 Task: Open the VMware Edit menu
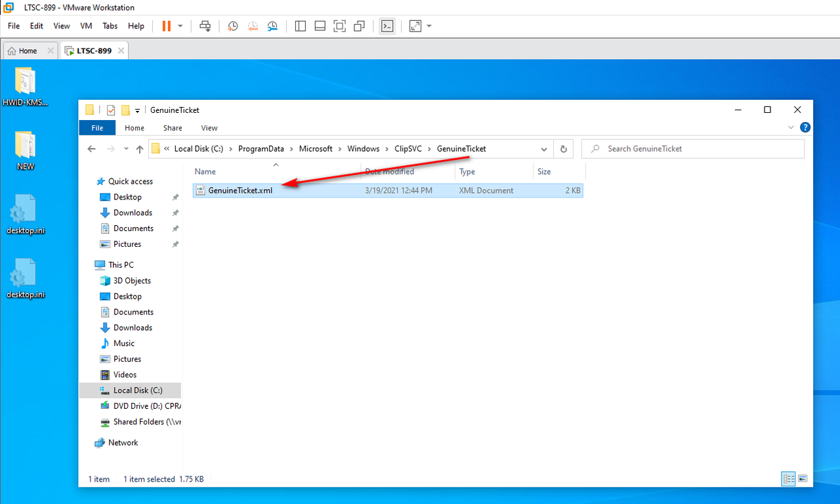click(37, 26)
